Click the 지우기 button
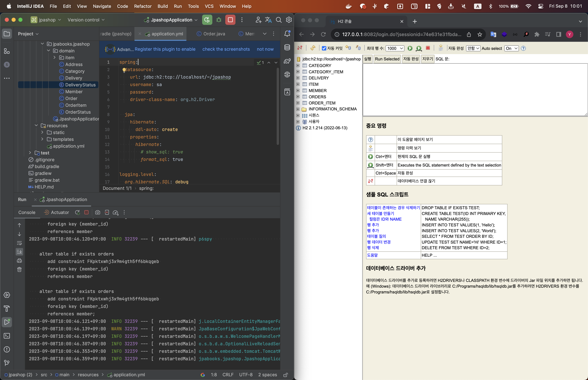Image resolution: width=588 pixels, height=380 pixels. pyautogui.click(x=428, y=59)
